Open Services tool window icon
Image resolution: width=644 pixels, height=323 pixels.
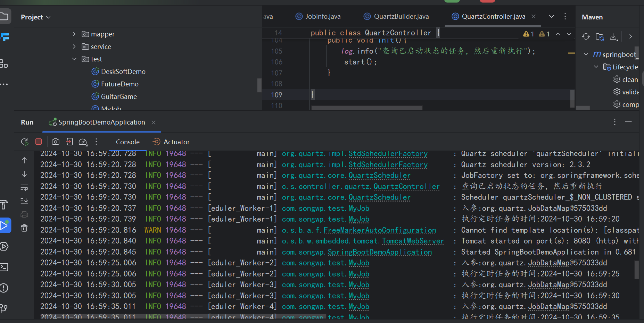pyautogui.click(x=4, y=246)
